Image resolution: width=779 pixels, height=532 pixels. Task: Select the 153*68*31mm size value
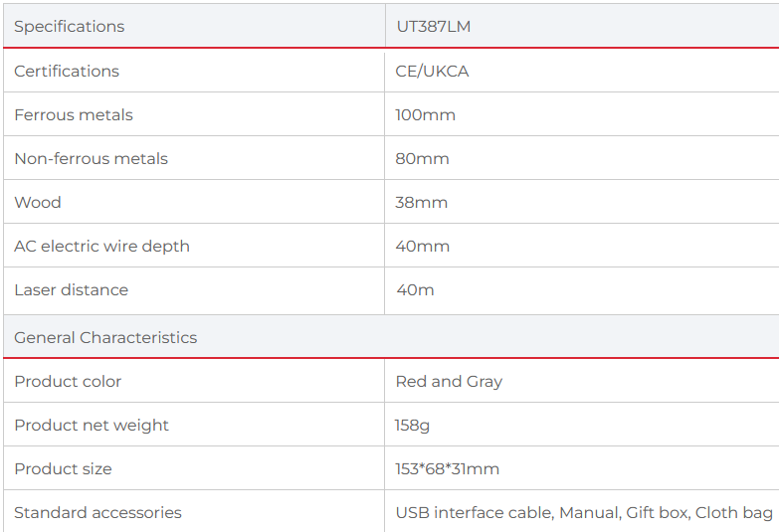point(447,468)
